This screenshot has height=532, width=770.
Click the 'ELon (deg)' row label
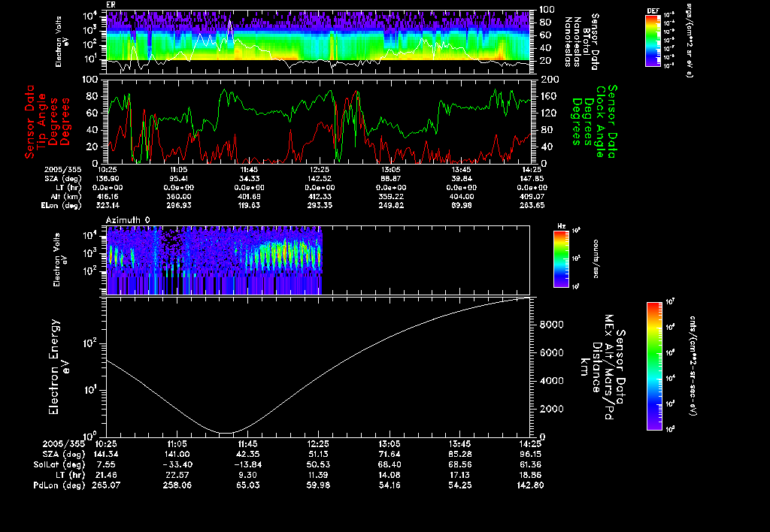point(62,205)
